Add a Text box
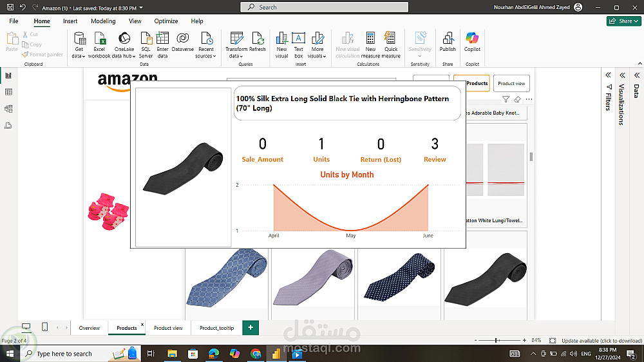 (x=299, y=45)
